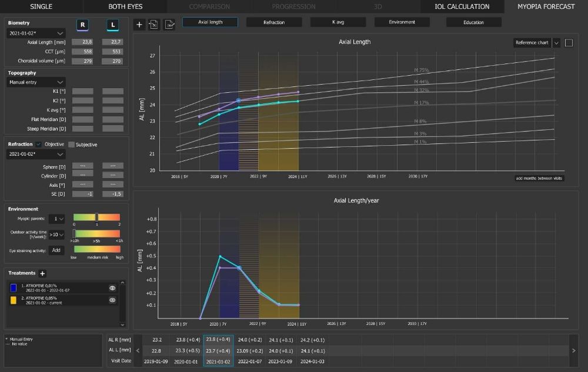Click the Myopic parents risk slider
Viewport: 588px width, 372px height.
coord(96,217)
